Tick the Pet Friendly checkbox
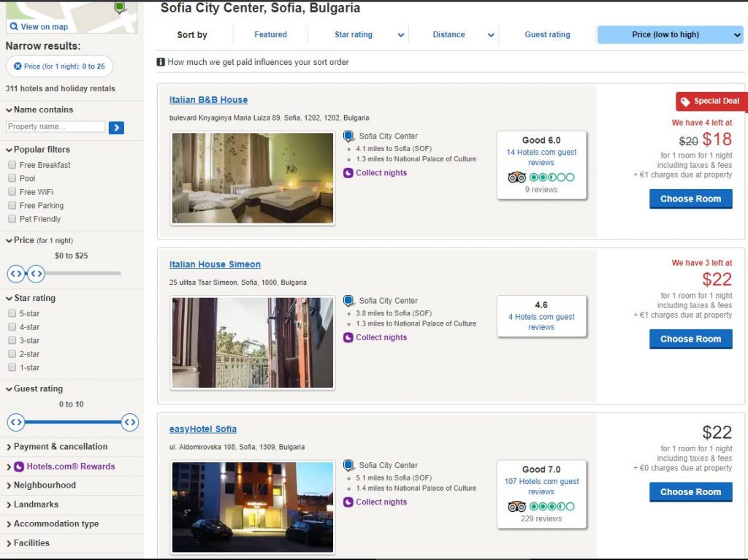The width and height of the screenshot is (748, 560). [x=12, y=219]
